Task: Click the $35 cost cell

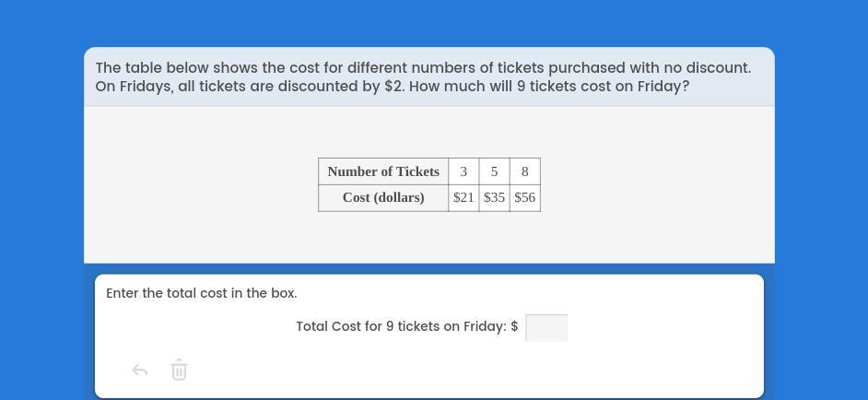Action: pos(494,197)
